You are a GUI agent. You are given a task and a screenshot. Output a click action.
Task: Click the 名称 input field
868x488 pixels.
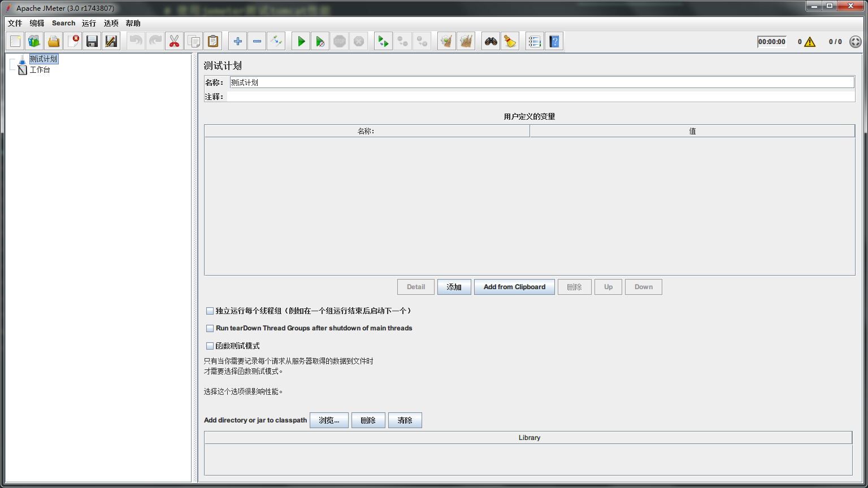[x=542, y=82]
